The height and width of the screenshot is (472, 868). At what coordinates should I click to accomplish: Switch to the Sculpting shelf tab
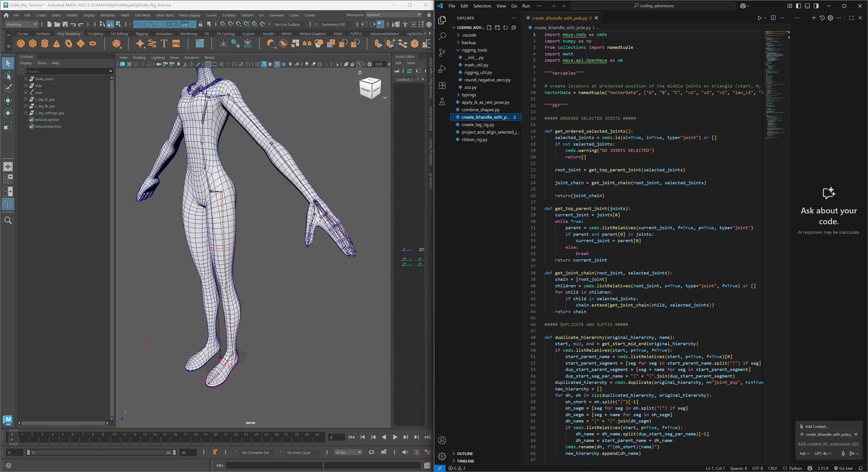click(96, 34)
